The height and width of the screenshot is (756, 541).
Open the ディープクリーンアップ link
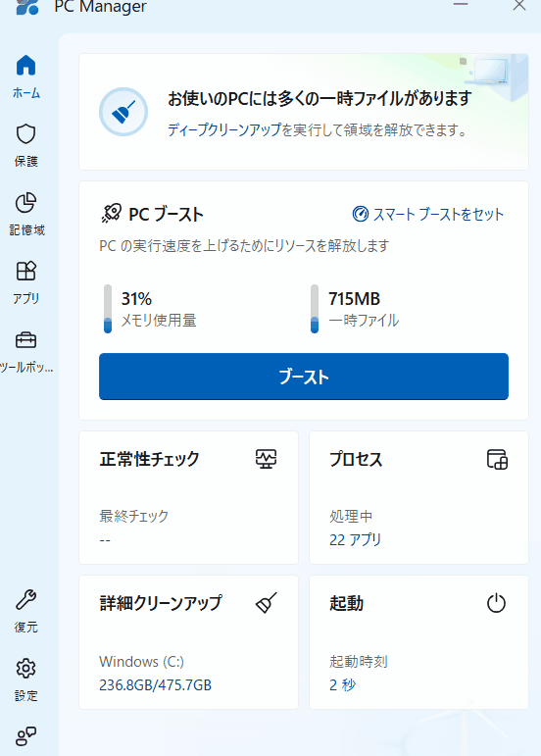point(224,129)
